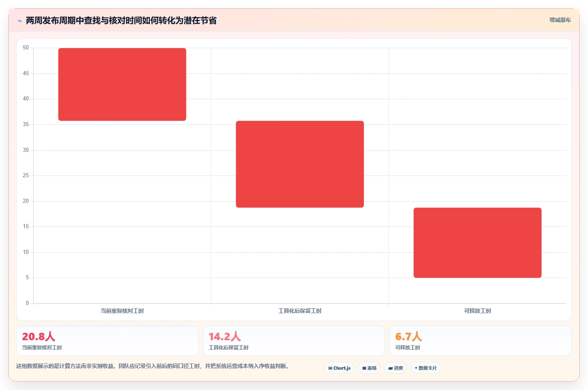Screen dimensions: 588x390
Task: Click the x-axis label 当前重复核对工时
Action: pos(122,311)
